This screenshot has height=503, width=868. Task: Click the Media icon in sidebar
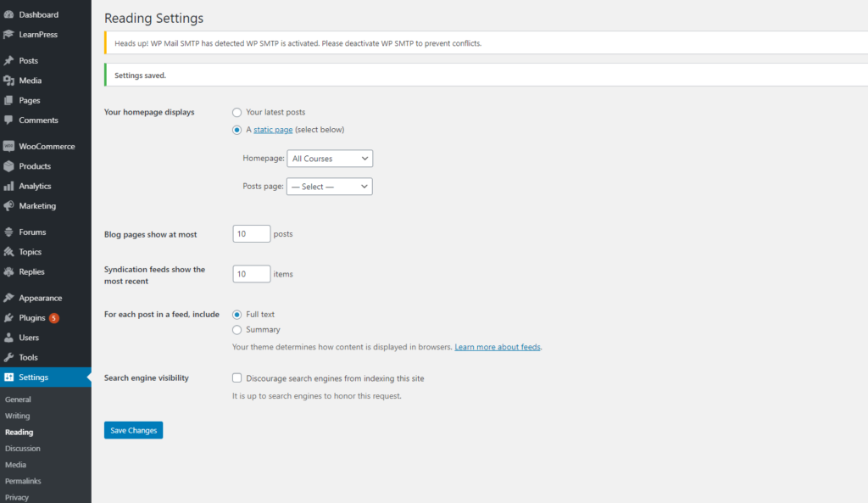(x=8, y=81)
